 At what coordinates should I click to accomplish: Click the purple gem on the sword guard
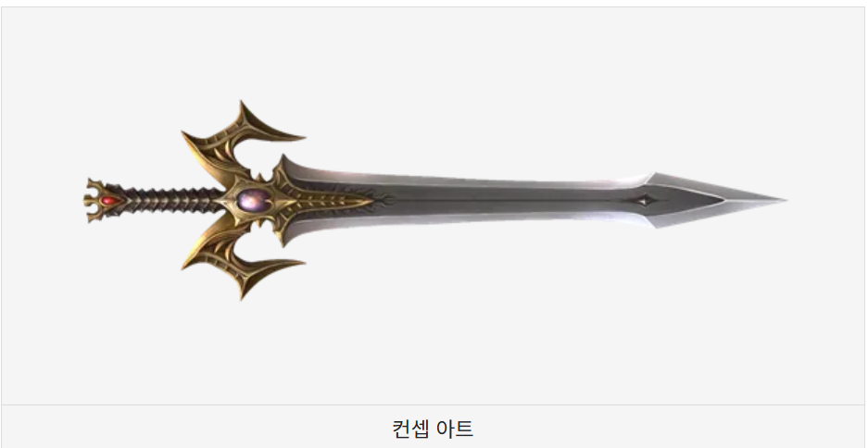pos(254,200)
